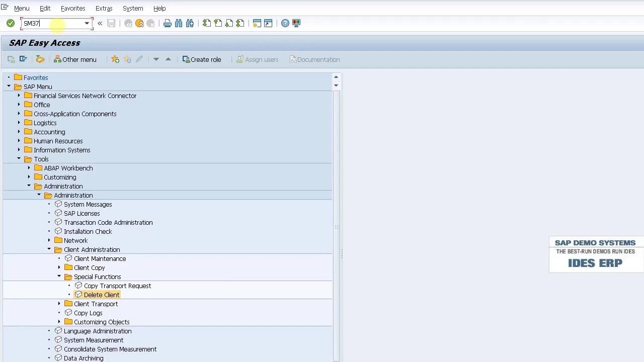This screenshot has height=362, width=644.
Task: Create a new session with toolbar icon
Action: [257, 23]
